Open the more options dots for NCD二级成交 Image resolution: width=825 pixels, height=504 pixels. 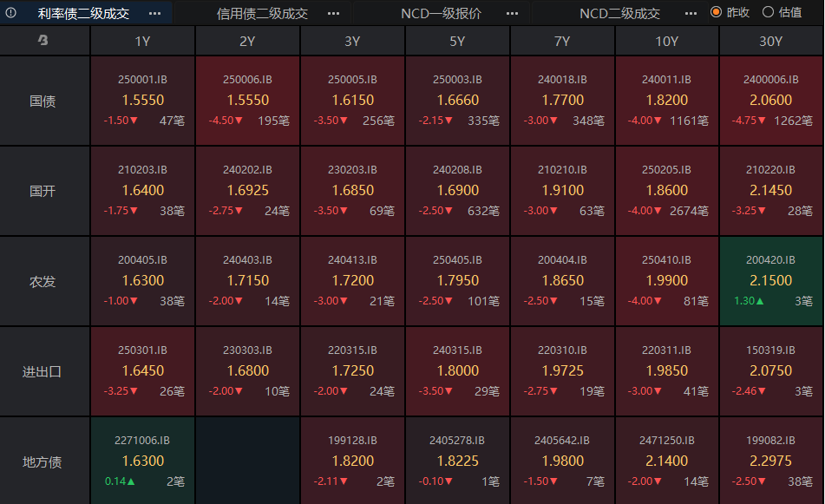pyautogui.click(x=691, y=13)
